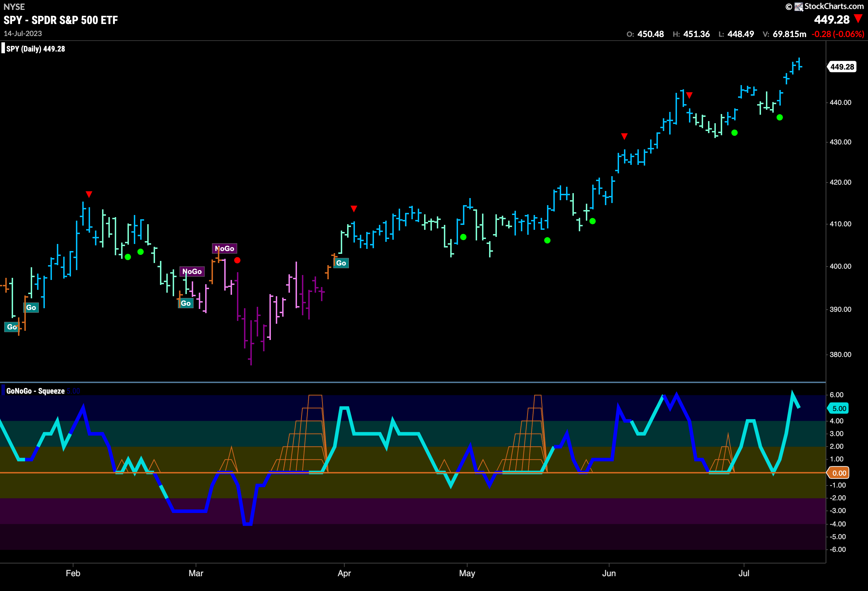Click the NYSE exchange label

(x=14, y=7)
